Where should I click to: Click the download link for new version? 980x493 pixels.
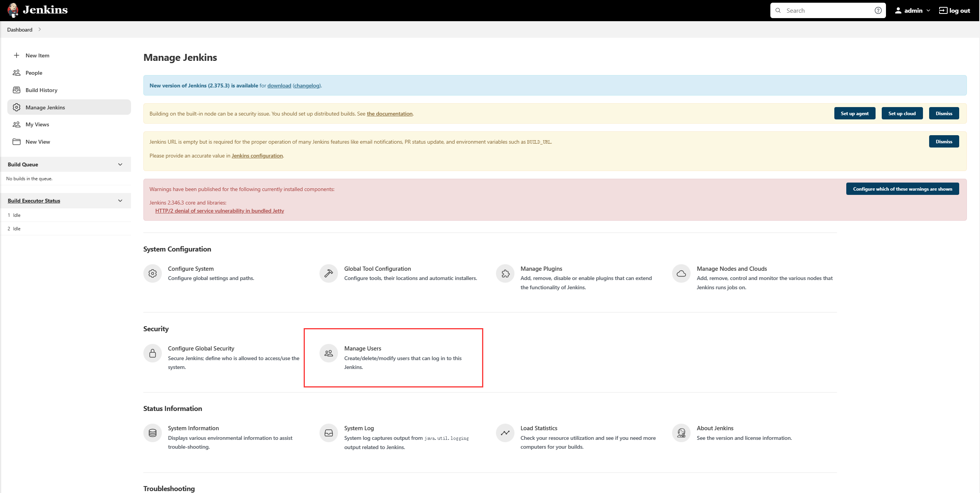click(279, 86)
